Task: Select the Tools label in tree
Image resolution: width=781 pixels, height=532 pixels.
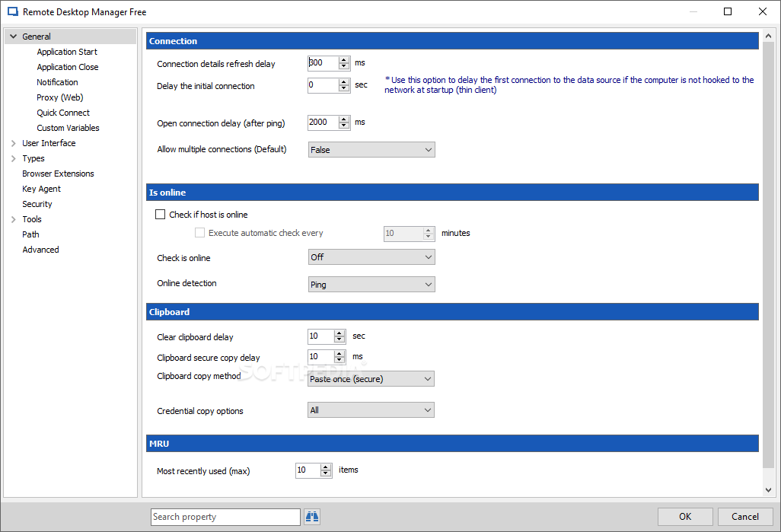Action: (x=32, y=219)
